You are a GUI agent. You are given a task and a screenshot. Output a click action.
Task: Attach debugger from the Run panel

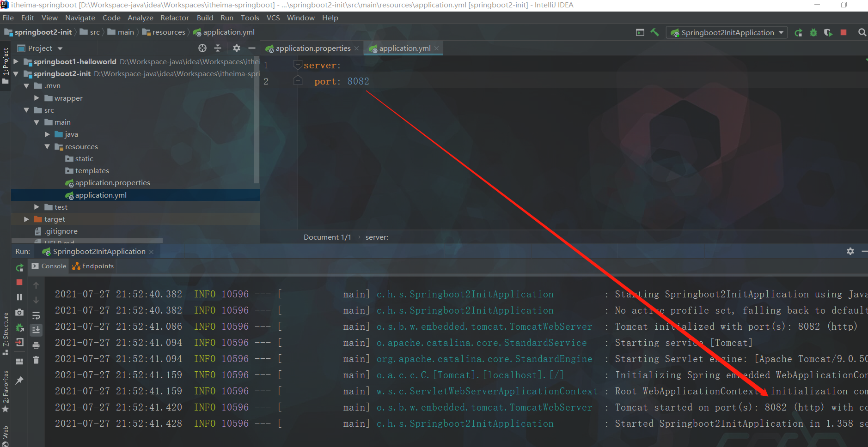coord(19,328)
